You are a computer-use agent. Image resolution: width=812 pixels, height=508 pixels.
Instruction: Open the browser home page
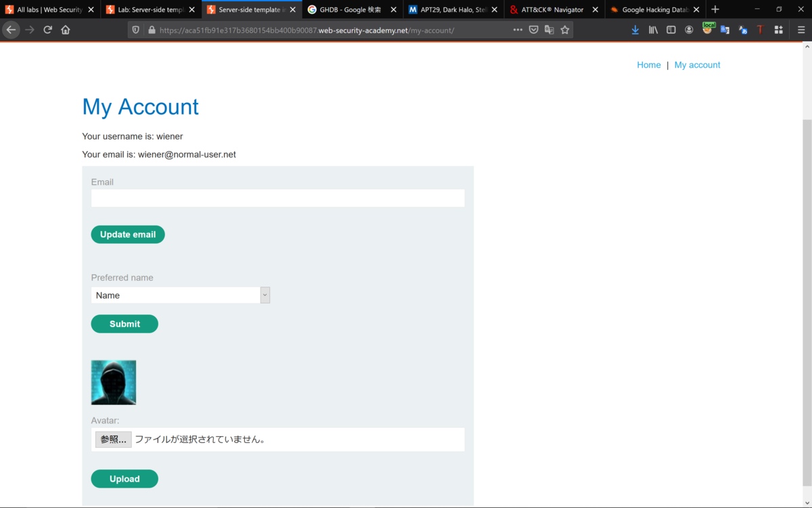tap(66, 30)
